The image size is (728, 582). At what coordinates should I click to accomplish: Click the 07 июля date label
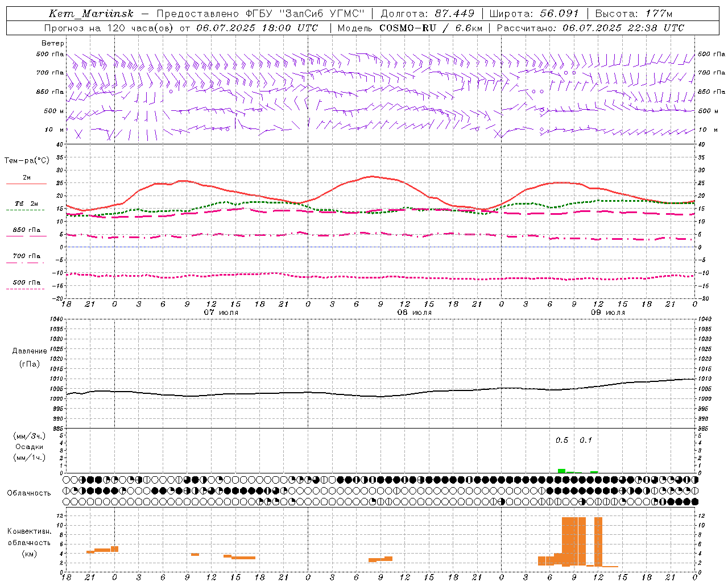(221, 313)
